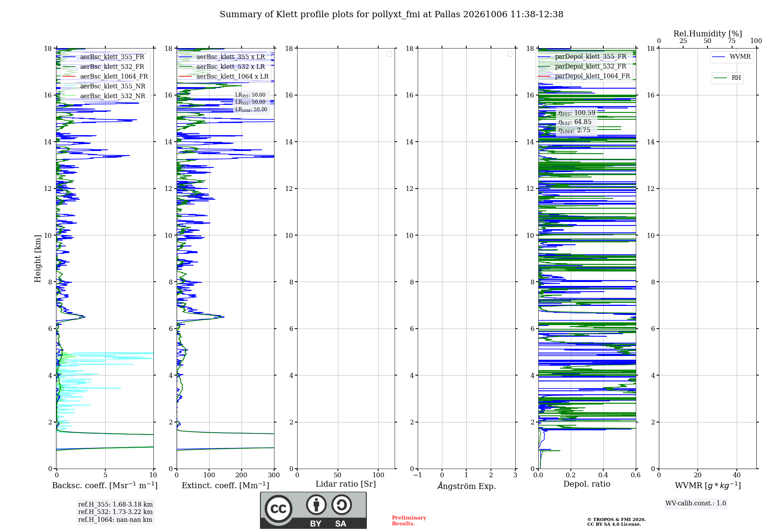Image resolution: width=783 pixels, height=532 pixels.
Task: Click the 'WVMR [g*kg⁻¹]' axis label
Action: [x=708, y=485]
